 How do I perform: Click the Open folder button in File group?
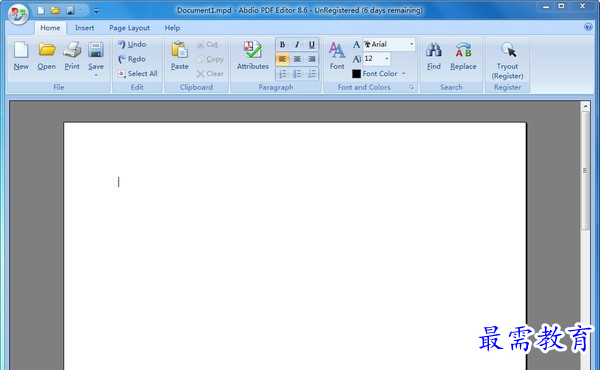(47, 56)
